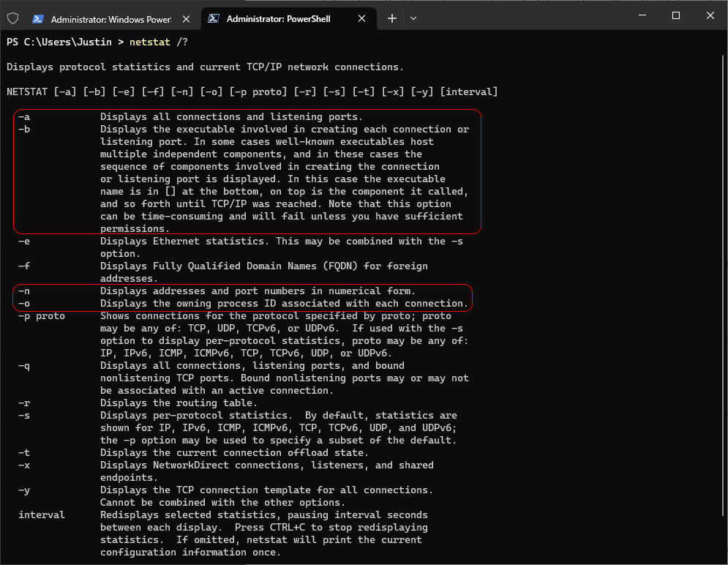Click the '-o' option label
The image size is (728, 565).
[24, 304]
